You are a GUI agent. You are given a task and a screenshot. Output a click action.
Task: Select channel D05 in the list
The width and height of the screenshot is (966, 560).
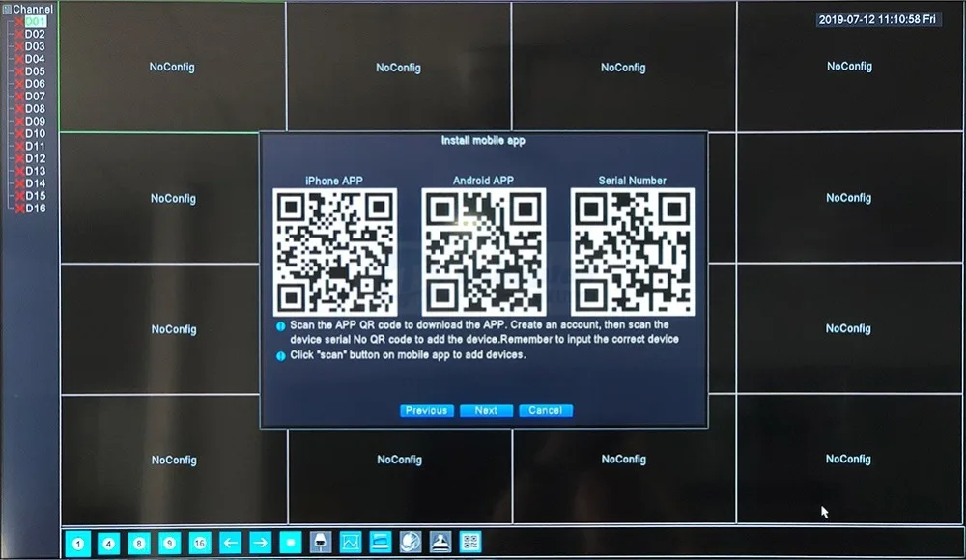tap(35, 71)
